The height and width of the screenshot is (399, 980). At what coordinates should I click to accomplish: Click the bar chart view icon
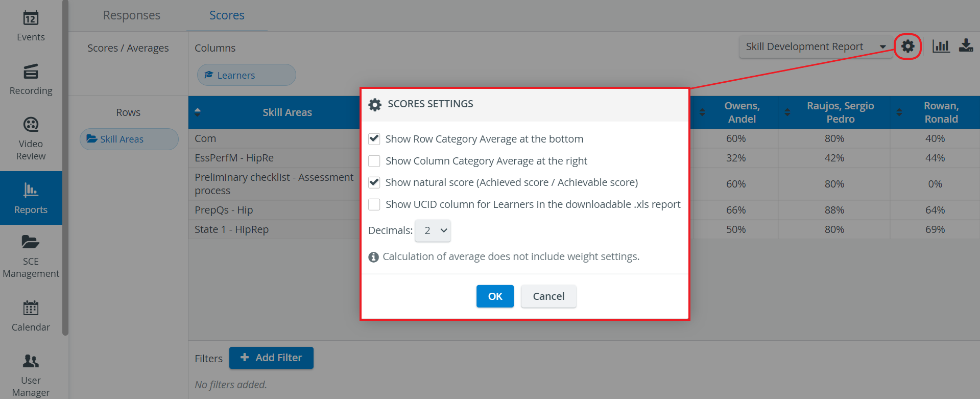point(941,46)
